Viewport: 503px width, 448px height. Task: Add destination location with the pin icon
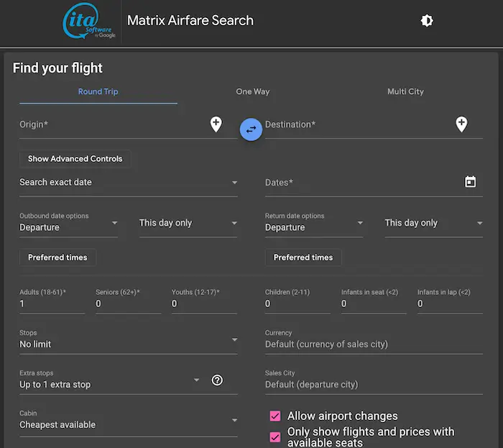(x=461, y=124)
